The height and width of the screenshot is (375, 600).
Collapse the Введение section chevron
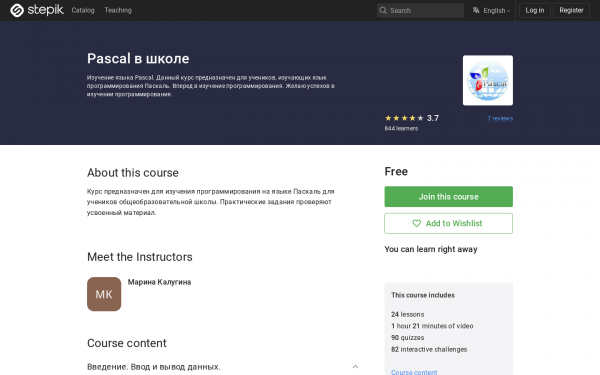point(355,367)
